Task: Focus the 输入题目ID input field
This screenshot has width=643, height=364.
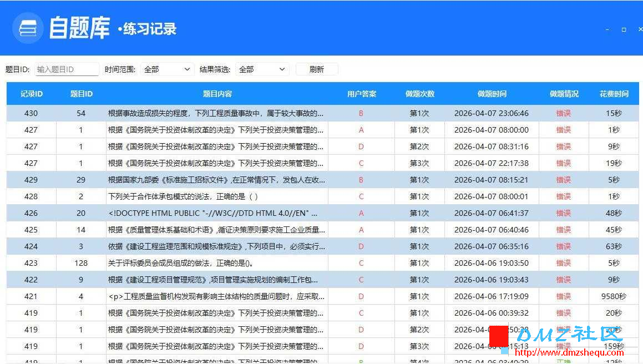Action: 67,69
